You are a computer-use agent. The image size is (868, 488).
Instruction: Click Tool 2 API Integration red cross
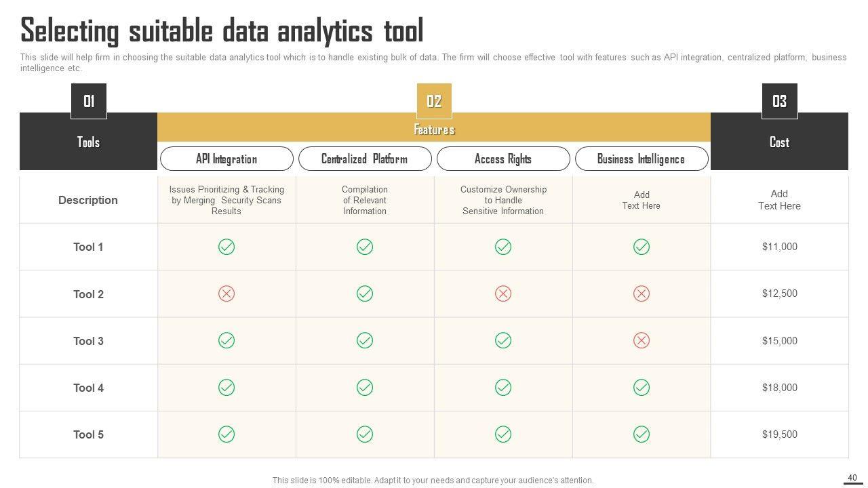click(226, 293)
